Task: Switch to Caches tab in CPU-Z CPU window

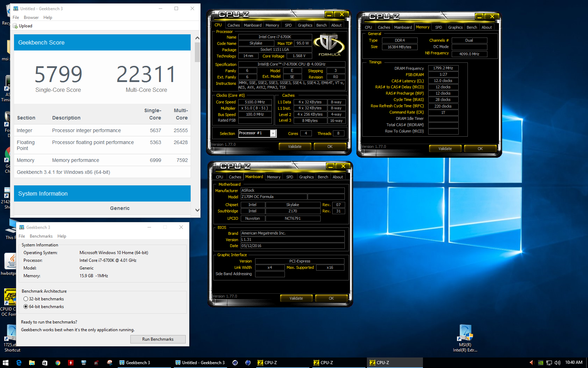Action: tap(233, 25)
